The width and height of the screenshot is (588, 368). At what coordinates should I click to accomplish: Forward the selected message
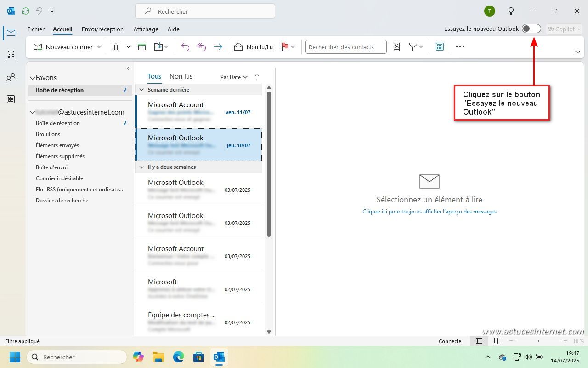pyautogui.click(x=218, y=47)
